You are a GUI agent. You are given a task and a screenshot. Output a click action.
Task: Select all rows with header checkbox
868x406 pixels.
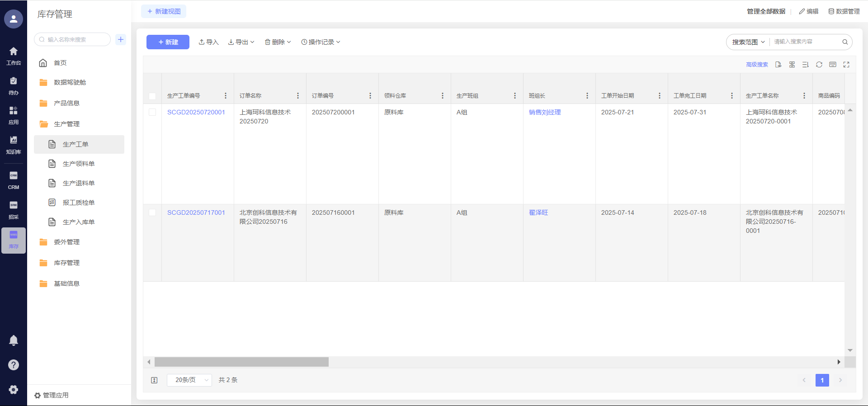point(152,96)
